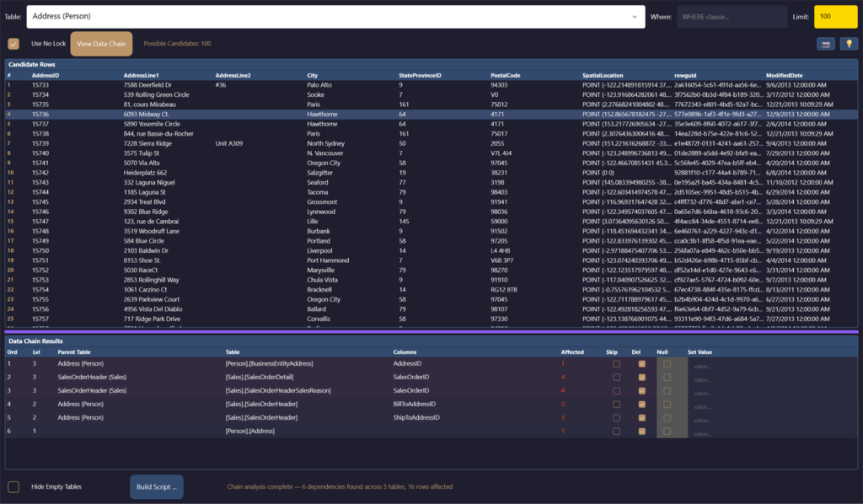Click the Build Script button

coord(156,487)
